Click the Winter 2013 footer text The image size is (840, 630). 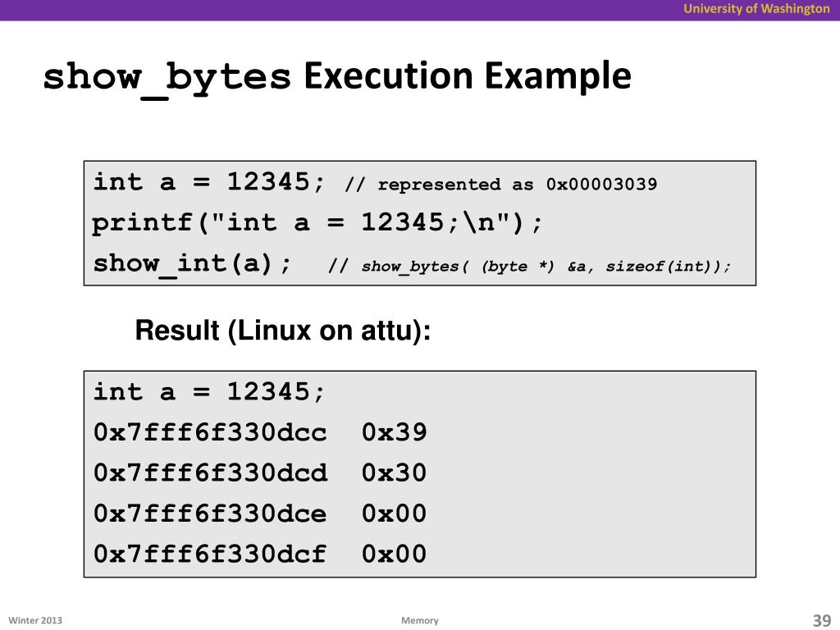point(35,620)
